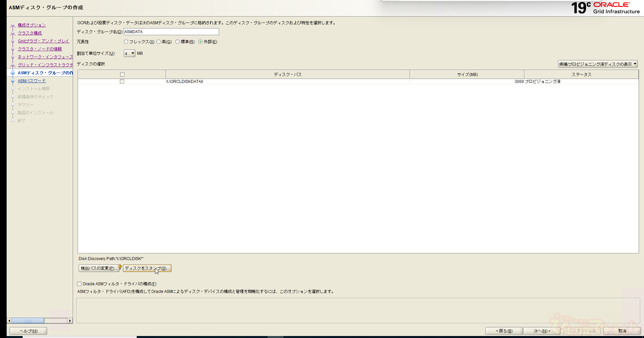Toggle the select-all checkbox in the disk table header

coord(122,75)
